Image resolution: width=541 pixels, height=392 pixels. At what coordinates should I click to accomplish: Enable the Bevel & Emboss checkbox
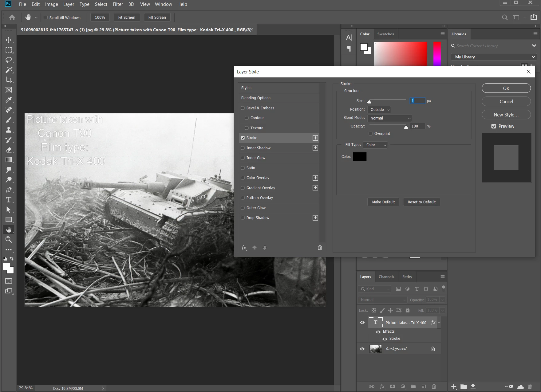(243, 108)
